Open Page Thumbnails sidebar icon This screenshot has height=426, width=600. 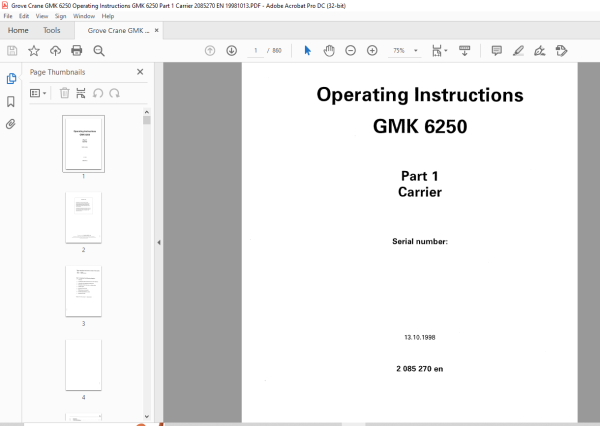click(x=11, y=78)
